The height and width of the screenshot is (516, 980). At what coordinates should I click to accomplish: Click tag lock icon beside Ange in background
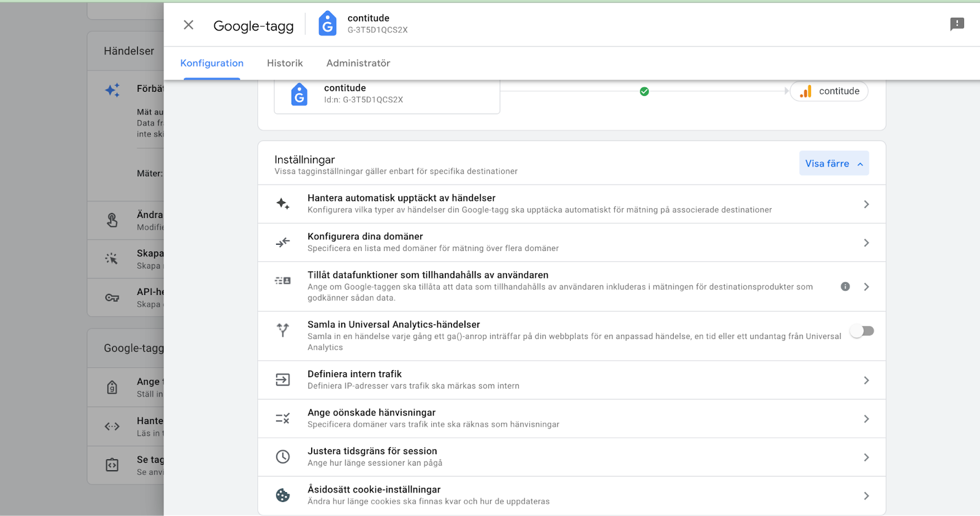pos(112,387)
